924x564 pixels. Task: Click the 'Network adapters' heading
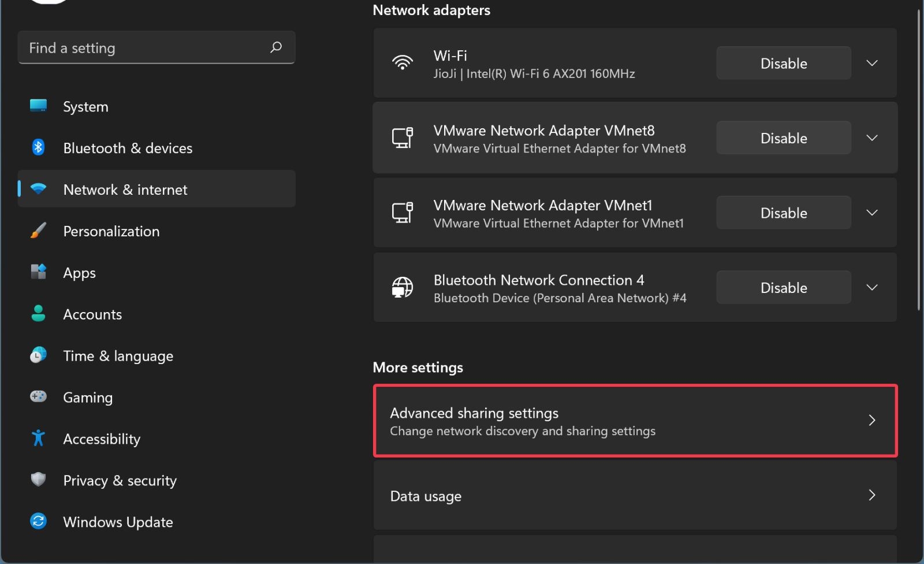pyautogui.click(x=431, y=10)
